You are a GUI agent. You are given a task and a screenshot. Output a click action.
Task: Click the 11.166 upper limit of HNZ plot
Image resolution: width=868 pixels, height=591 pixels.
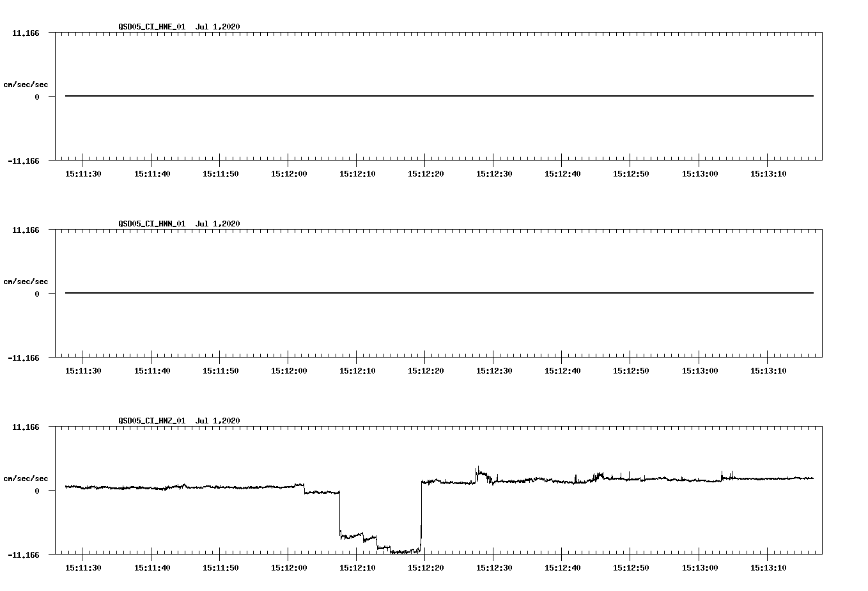pos(26,427)
